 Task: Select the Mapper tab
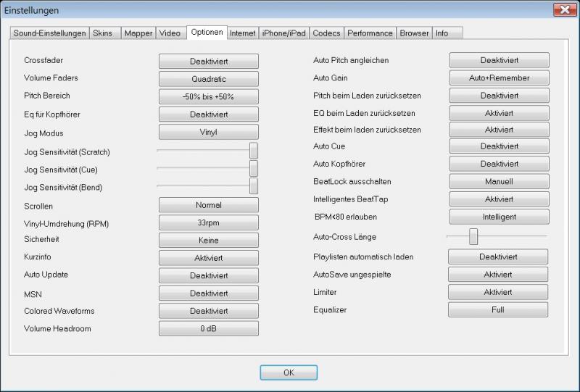click(x=138, y=33)
